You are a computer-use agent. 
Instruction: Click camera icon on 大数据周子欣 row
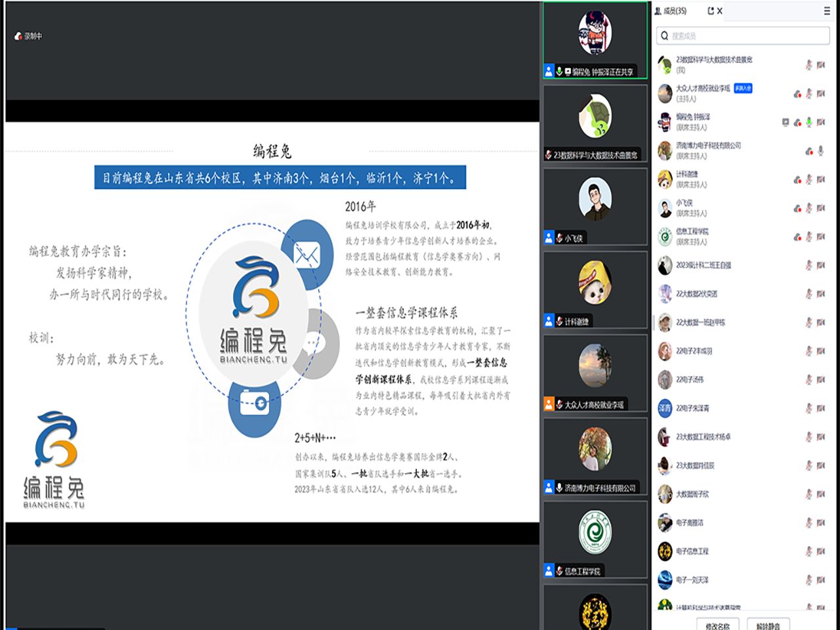pos(820,494)
